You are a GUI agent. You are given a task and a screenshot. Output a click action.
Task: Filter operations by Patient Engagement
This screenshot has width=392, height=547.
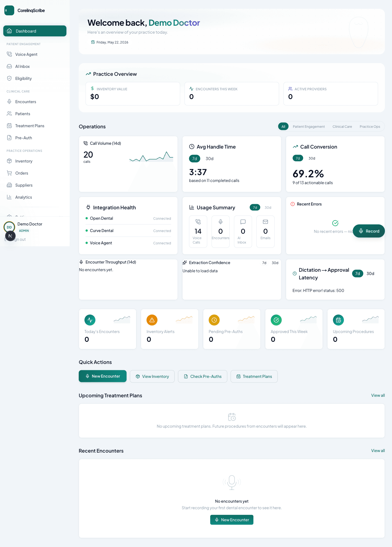point(309,126)
